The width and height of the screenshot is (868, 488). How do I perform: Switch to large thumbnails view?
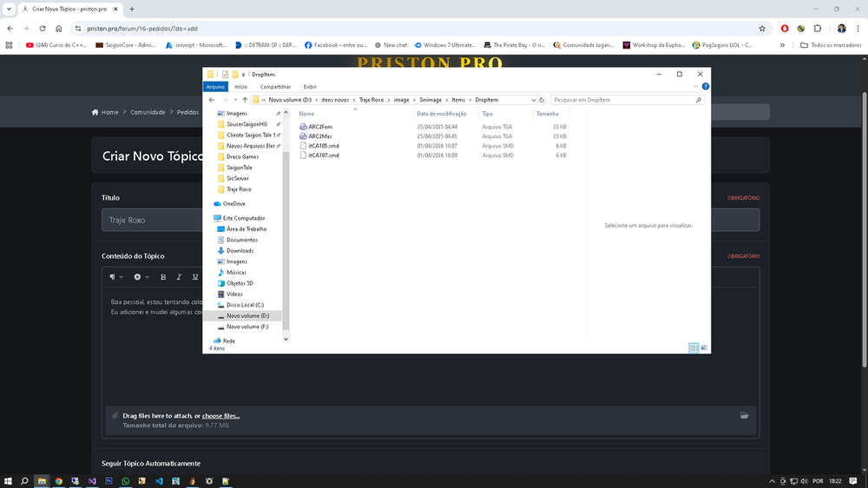pyautogui.click(x=704, y=347)
